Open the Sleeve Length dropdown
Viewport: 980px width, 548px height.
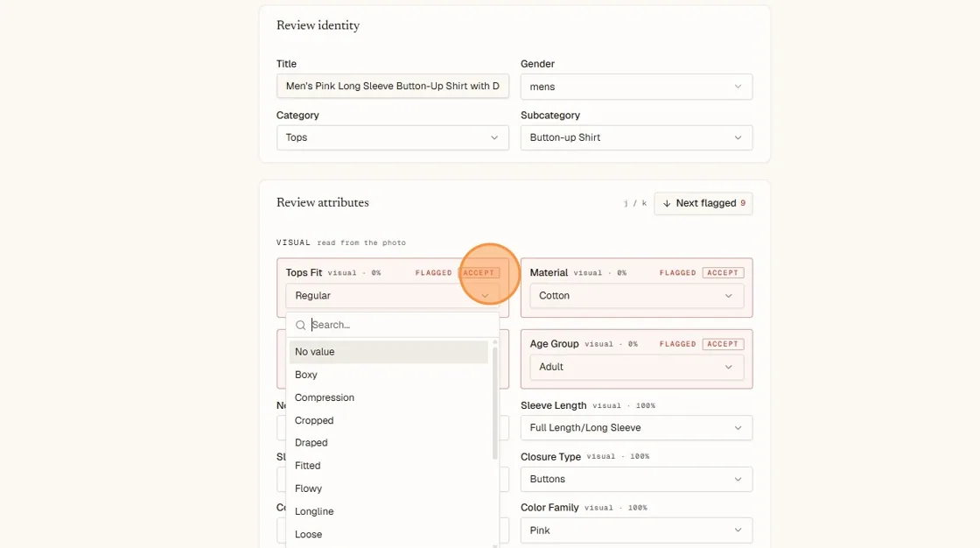[x=636, y=428]
